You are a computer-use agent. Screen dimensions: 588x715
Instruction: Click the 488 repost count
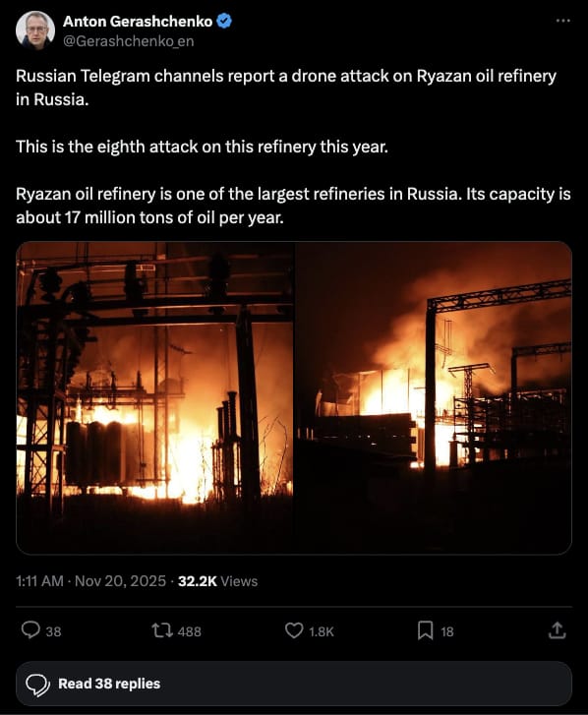click(189, 631)
